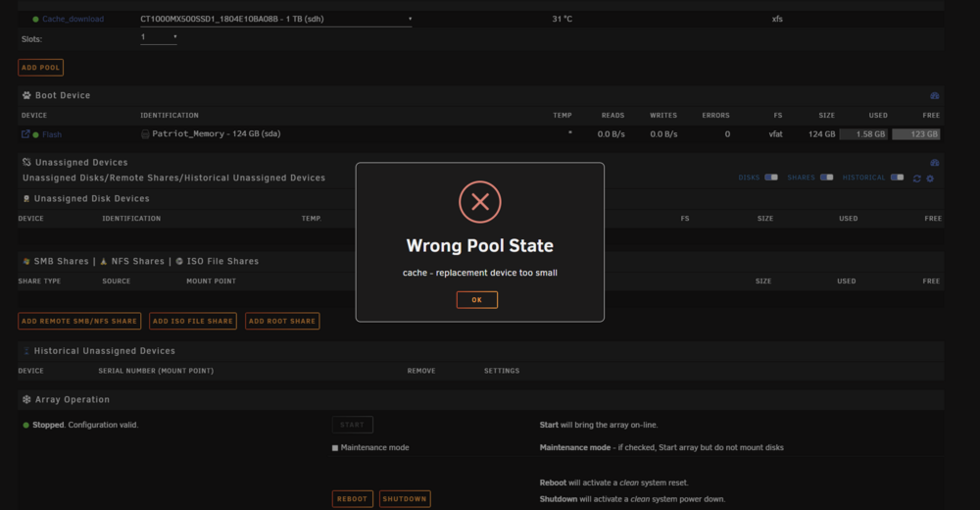Click Add ISO File Share button
Viewport: 980px width, 510px height.
click(x=192, y=321)
